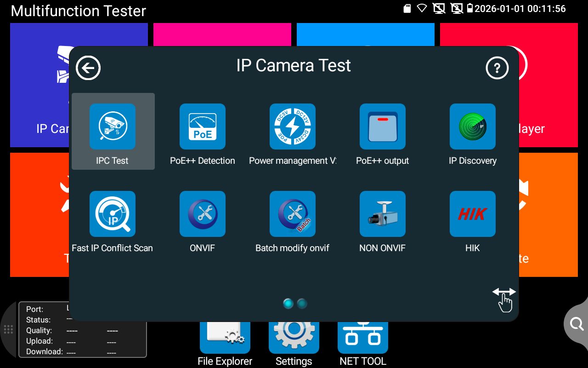Click the Multifunction Tester title
588x368 pixels.
(x=79, y=11)
